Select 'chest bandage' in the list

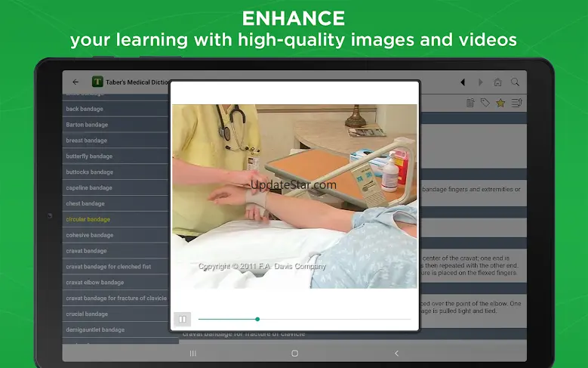pos(115,203)
